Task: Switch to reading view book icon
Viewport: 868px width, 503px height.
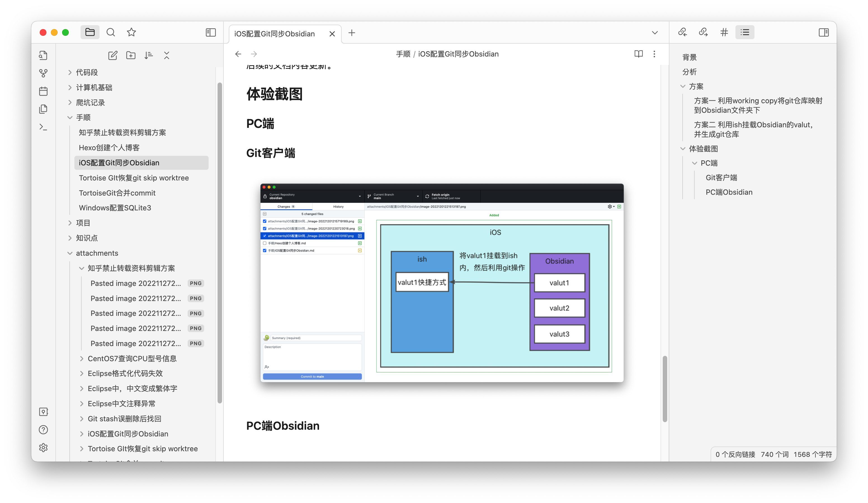Action: pos(639,54)
